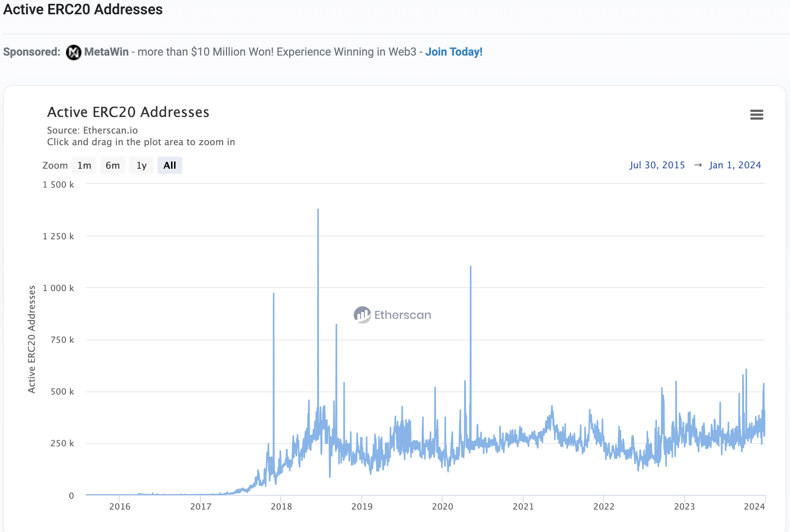Select the 6m zoom range

[x=112, y=166]
